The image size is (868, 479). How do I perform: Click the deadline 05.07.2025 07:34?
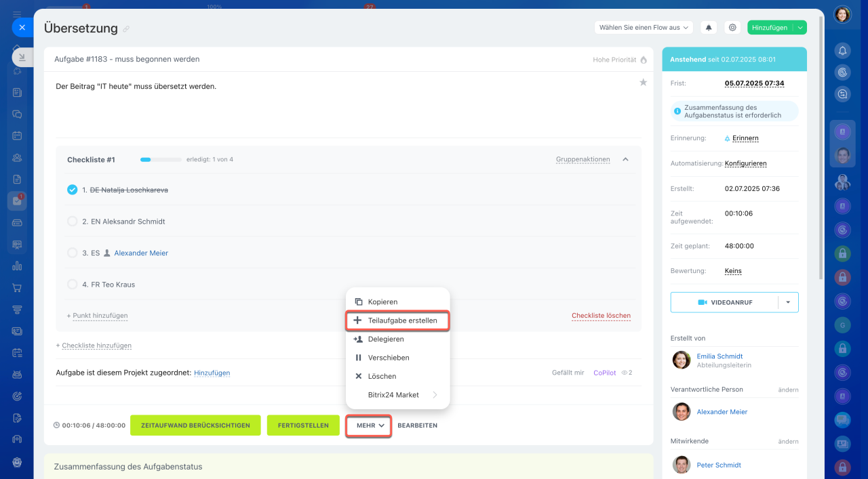click(x=754, y=83)
